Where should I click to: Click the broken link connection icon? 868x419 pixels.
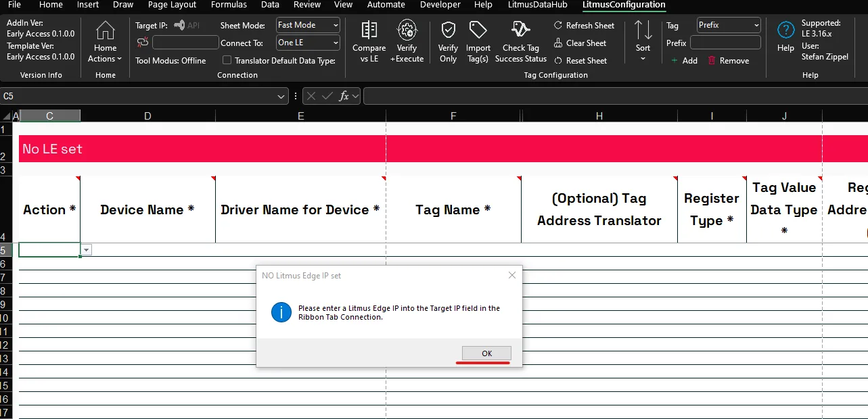(x=142, y=43)
